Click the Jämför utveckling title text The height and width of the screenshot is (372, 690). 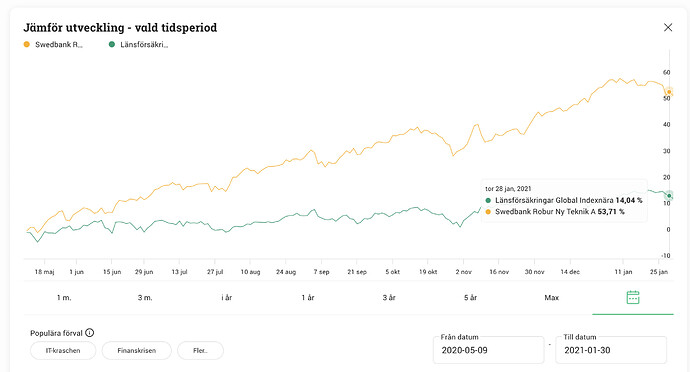pyautogui.click(x=120, y=27)
